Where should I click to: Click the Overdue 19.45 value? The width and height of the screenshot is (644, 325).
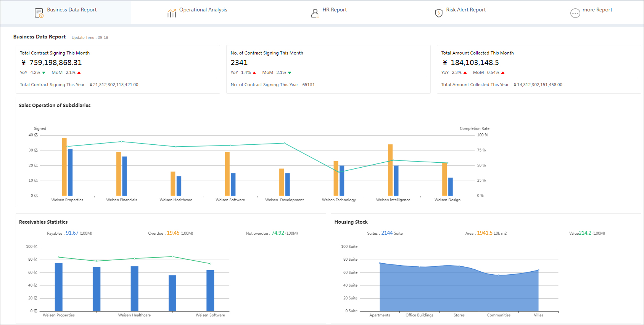pyautogui.click(x=173, y=233)
